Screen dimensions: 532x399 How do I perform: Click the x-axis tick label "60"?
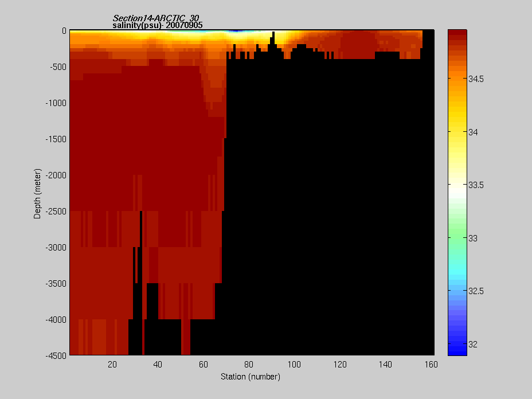tap(204, 365)
